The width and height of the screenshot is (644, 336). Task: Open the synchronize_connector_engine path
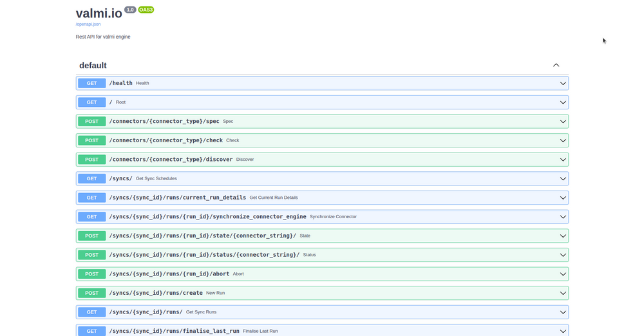207,216
